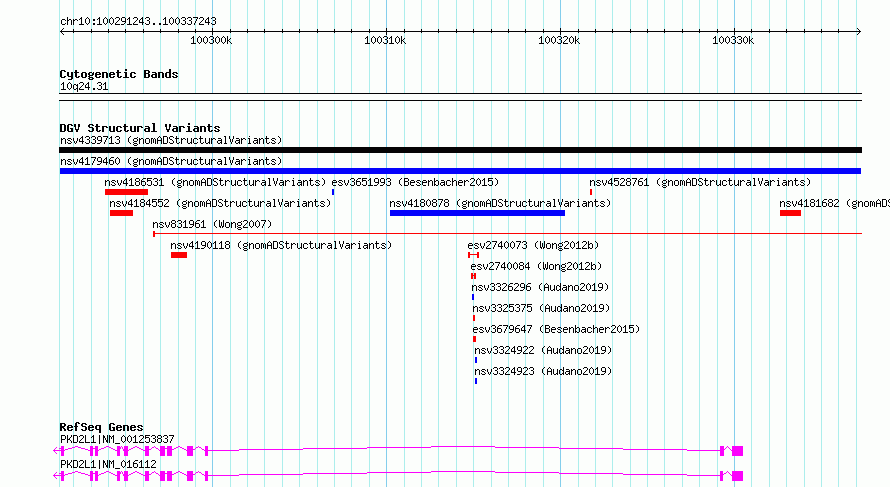Image resolution: width=890 pixels, height=487 pixels.
Task: Click the 100320k ruler label
Action: (x=559, y=40)
